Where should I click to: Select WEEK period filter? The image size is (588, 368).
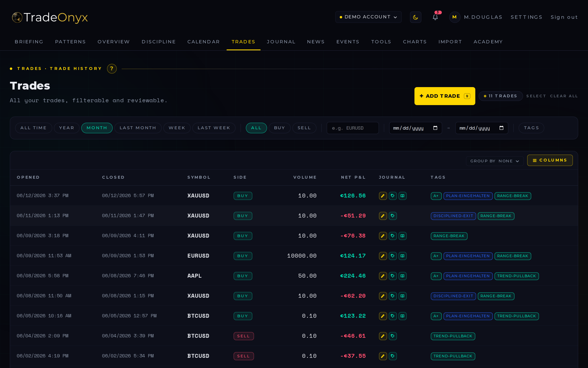[177, 128]
